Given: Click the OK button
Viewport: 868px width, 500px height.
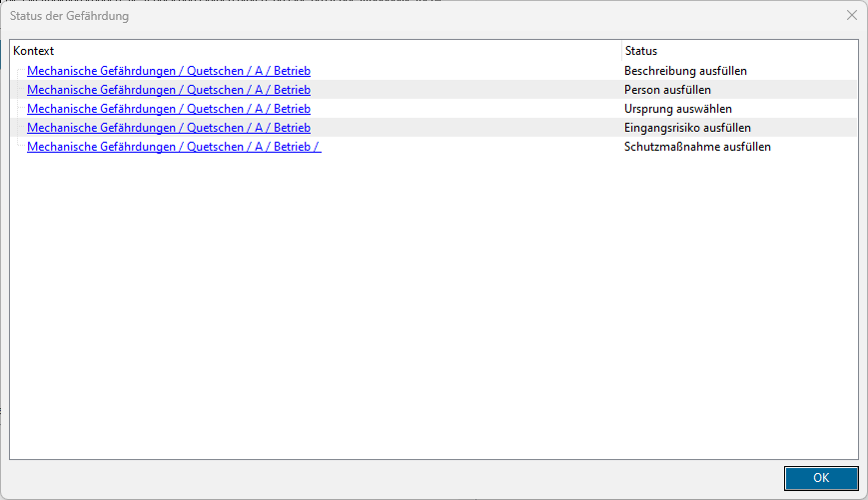Looking at the screenshot, I should (x=821, y=478).
